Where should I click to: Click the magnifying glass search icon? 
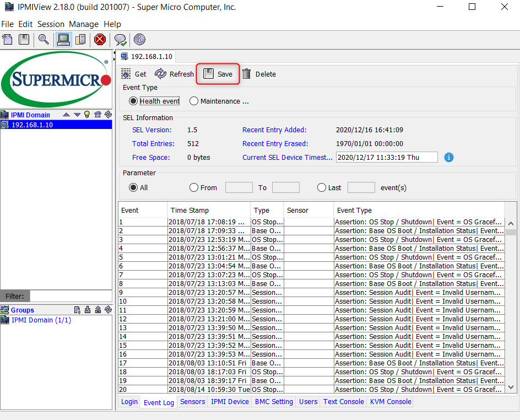tap(44, 40)
